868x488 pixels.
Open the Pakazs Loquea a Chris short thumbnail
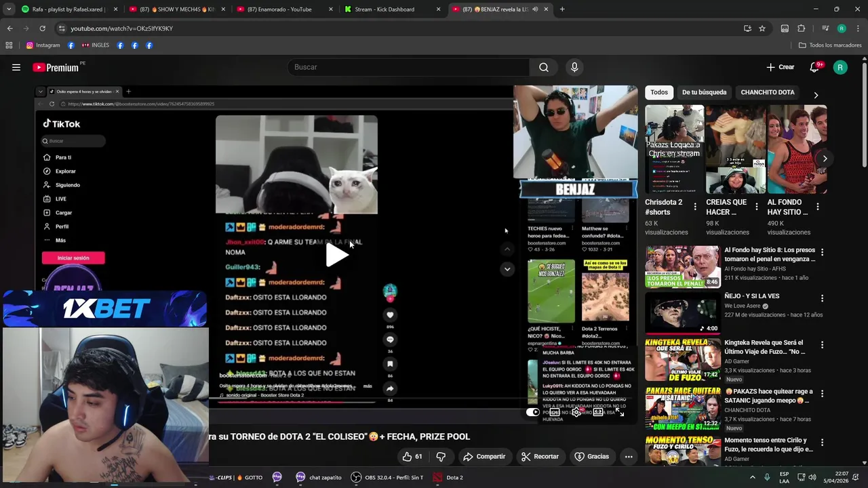(x=674, y=149)
